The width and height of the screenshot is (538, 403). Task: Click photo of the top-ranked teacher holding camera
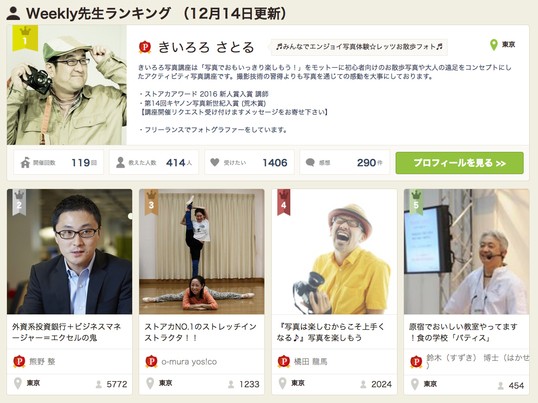pyautogui.click(x=67, y=85)
